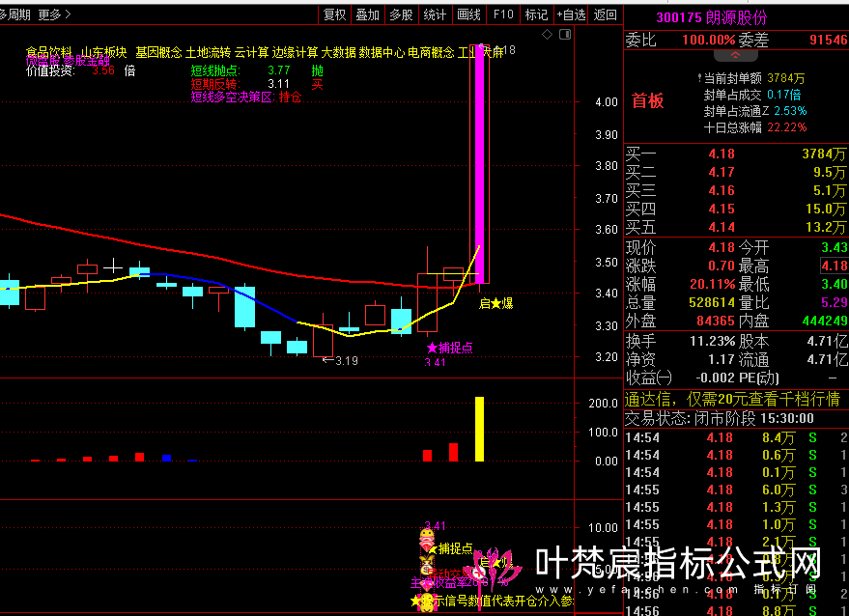Click the ←3.19 low price label
This screenshot has height=616, width=849.
(x=340, y=360)
